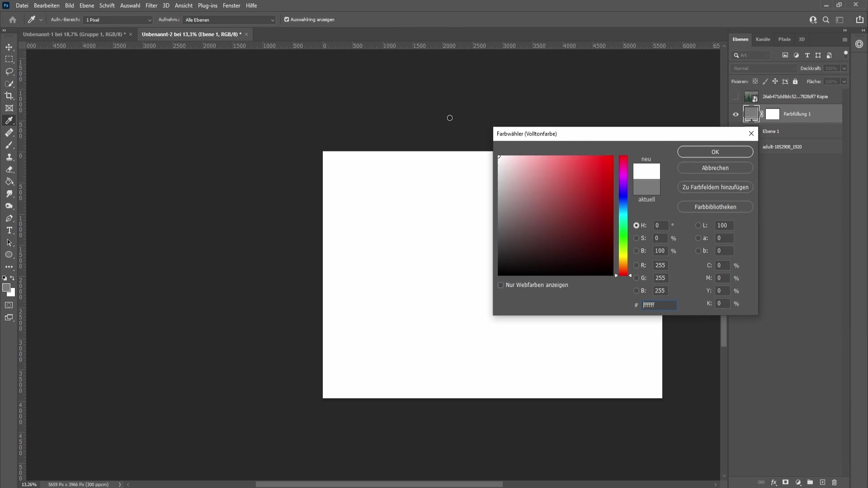Open Layers panel menu icon
This screenshot has height=488, width=868.
click(x=844, y=40)
